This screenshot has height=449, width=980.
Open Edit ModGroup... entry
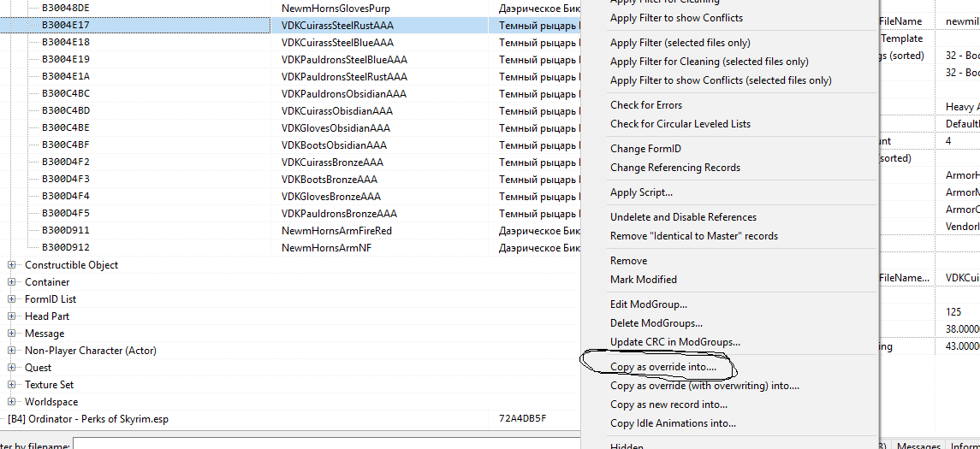click(649, 304)
